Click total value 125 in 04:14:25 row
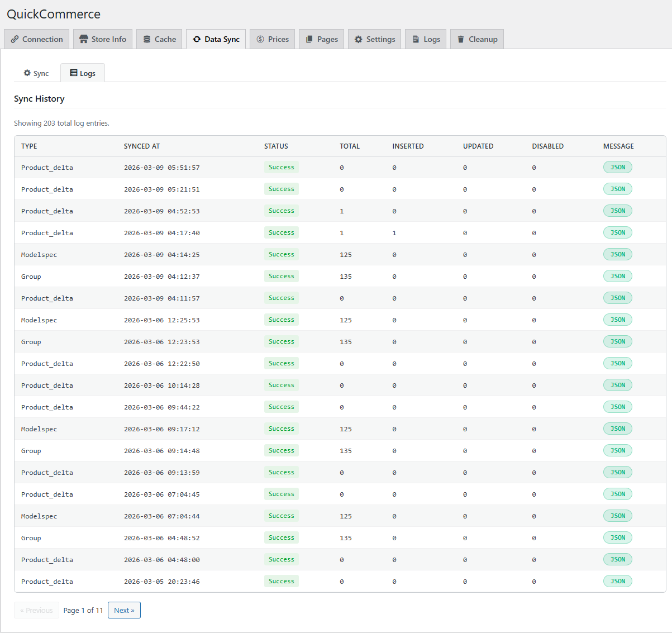The width and height of the screenshot is (672, 633). point(346,255)
